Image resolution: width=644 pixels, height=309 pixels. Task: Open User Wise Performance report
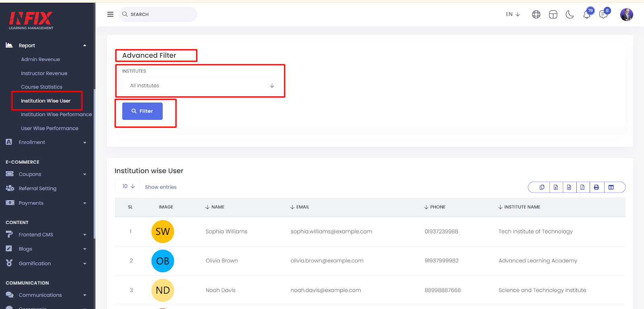pos(50,128)
